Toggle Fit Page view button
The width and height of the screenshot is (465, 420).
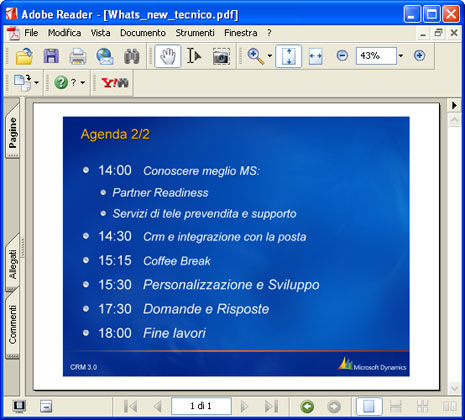[289, 56]
